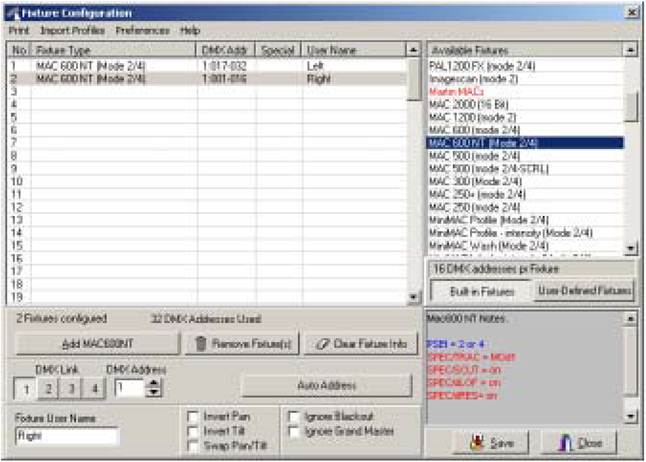646x462 pixels.
Task: Click the fixture table scrollbar thumb
Action: 413,80
